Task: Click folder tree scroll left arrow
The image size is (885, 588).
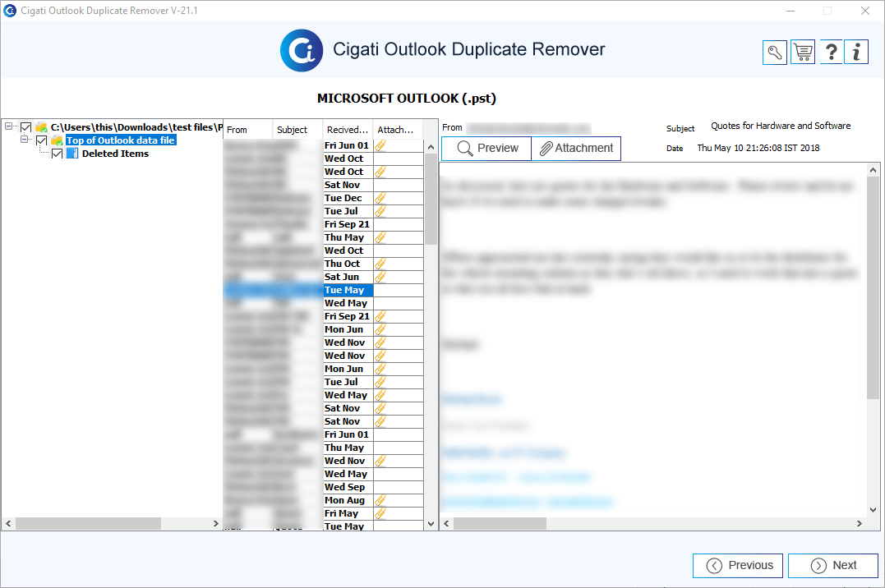Action: pyautogui.click(x=8, y=524)
